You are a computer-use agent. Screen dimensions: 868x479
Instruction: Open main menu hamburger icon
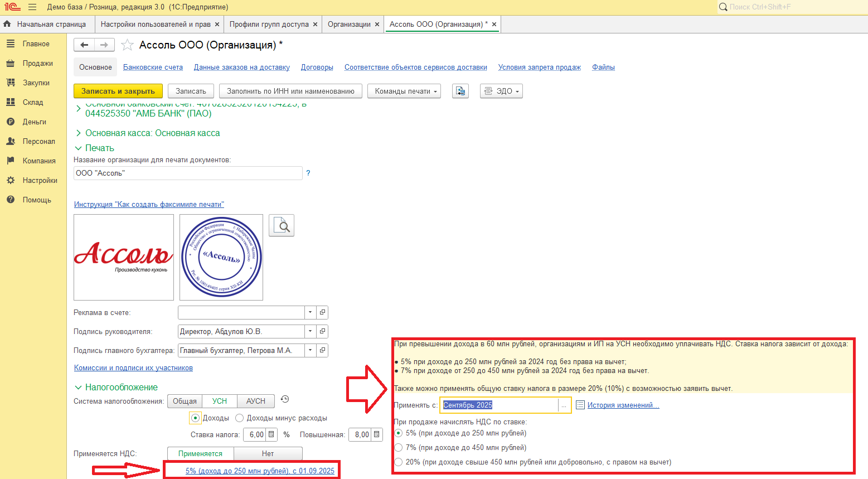click(32, 7)
